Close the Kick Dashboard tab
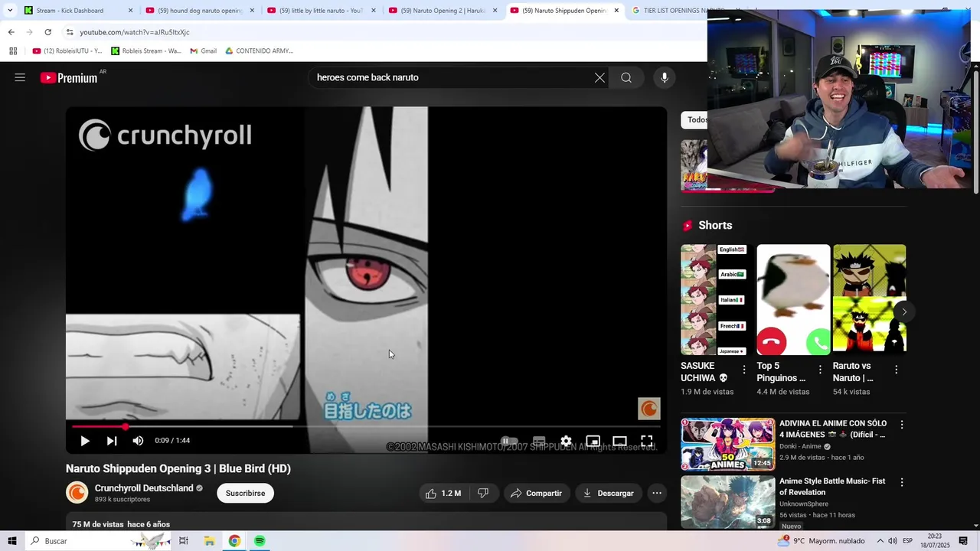 [x=130, y=11]
